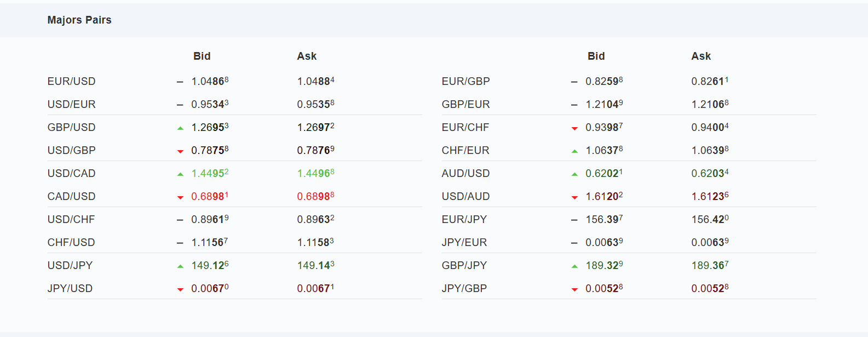Click the right table Ask column header
Viewport: 868px width, 337px height.
pyautogui.click(x=700, y=56)
